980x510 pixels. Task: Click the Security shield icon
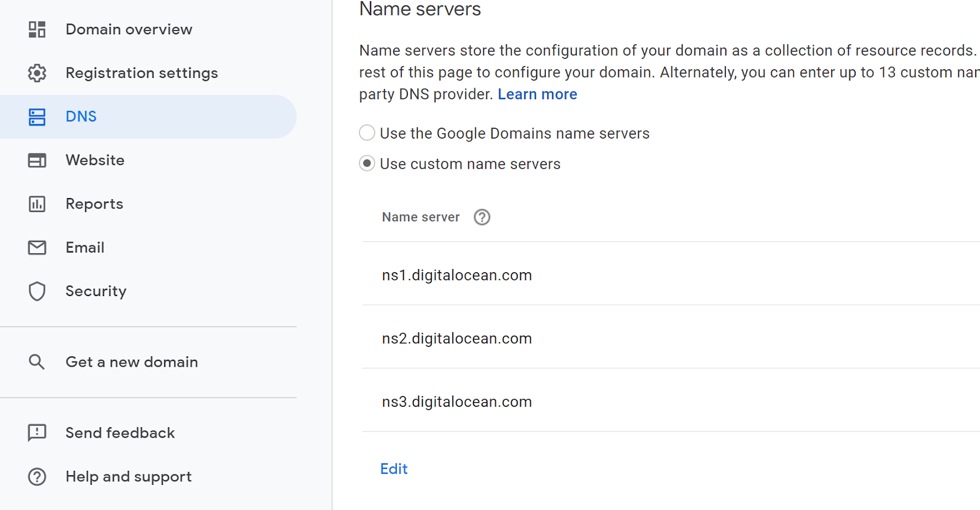(37, 291)
